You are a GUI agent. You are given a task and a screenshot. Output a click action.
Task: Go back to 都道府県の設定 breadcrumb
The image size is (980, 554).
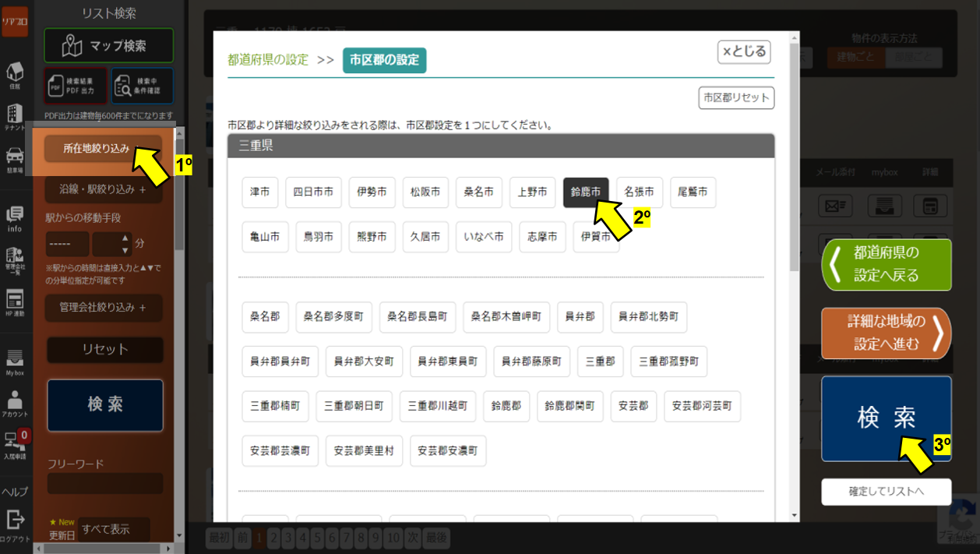coord(268,60)
